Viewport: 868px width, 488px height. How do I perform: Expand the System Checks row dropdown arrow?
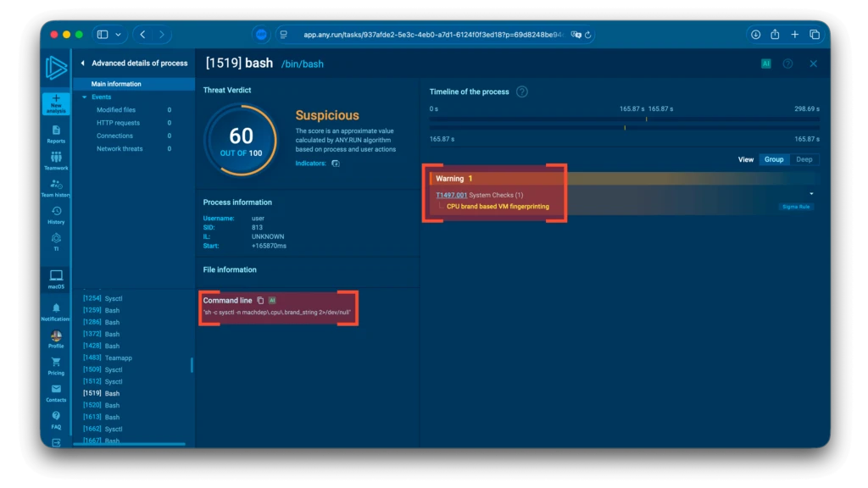tap(811, 194)
